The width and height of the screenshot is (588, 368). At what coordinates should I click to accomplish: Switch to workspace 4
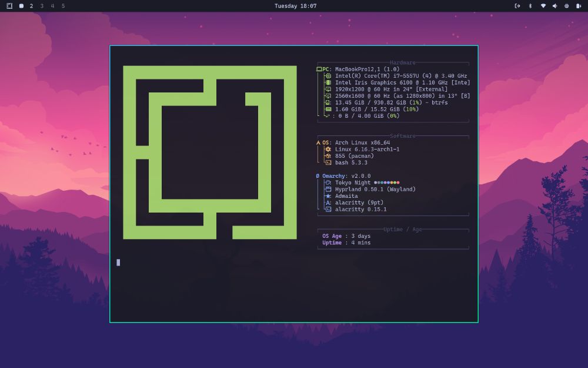(52, 6)
